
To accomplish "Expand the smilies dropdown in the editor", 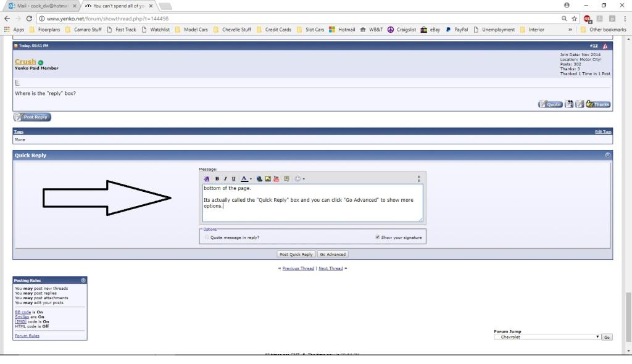I will 304,179.
